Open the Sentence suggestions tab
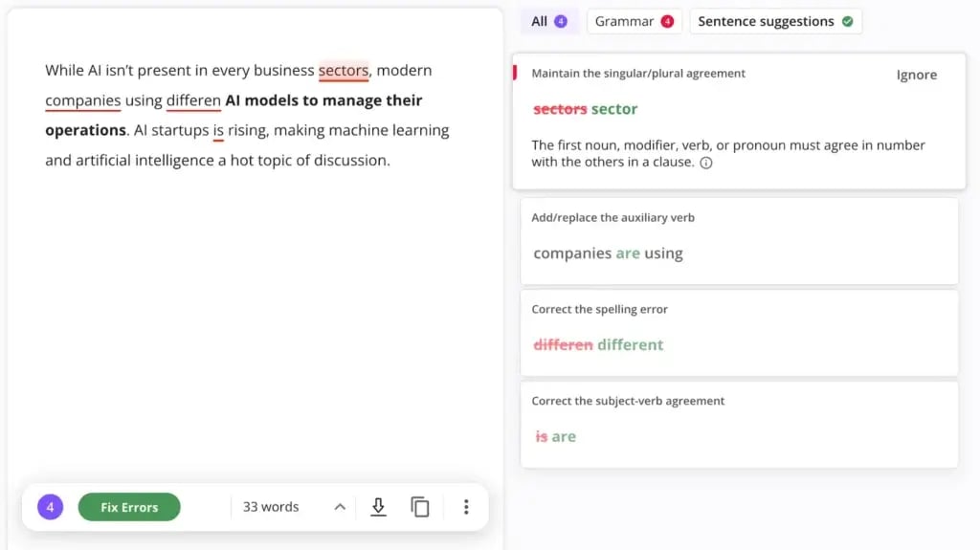Image resolution: width=980 pixels, height=550 pixels. pos(766,21)
